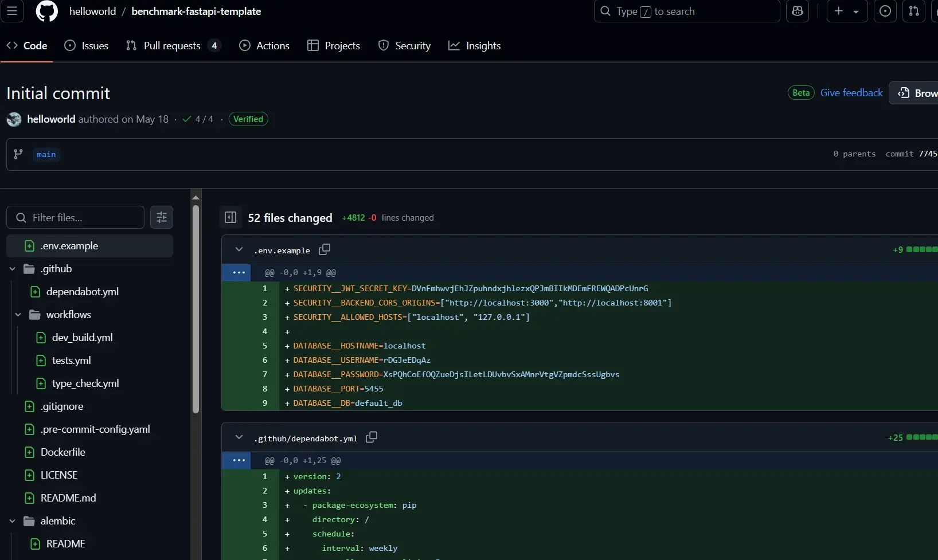Screen dimensions: 938x560
Task: Open the file filter options icon
Action: click(x=162, y=217)
